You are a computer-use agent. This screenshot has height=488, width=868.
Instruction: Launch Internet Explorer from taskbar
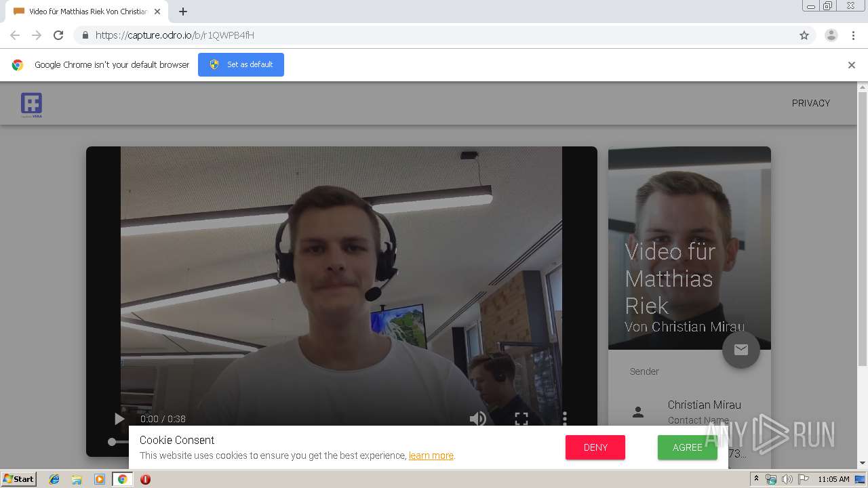pos(54,479)
